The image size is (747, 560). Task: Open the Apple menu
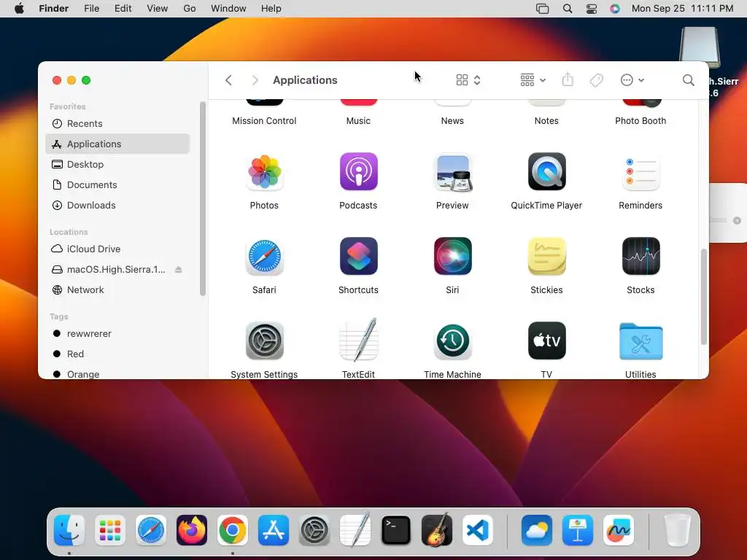pyautogui.click(x=19, y=9)
